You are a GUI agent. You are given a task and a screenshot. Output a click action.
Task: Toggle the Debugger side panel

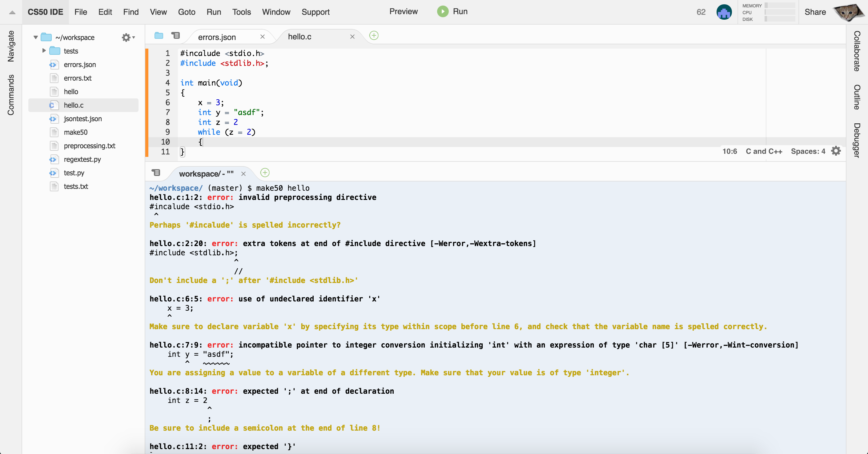point(857,140)
